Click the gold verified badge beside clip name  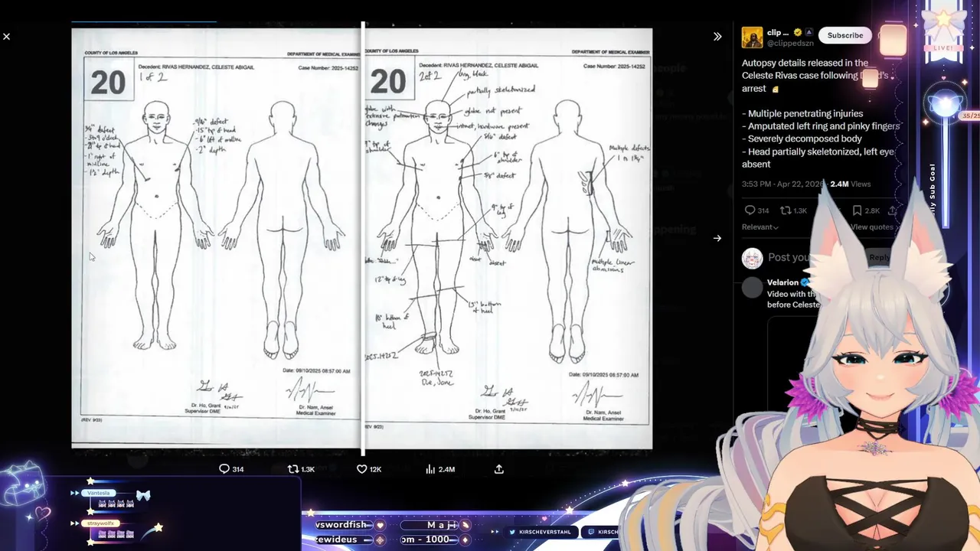pyautogui.click(x=797, y=33)
